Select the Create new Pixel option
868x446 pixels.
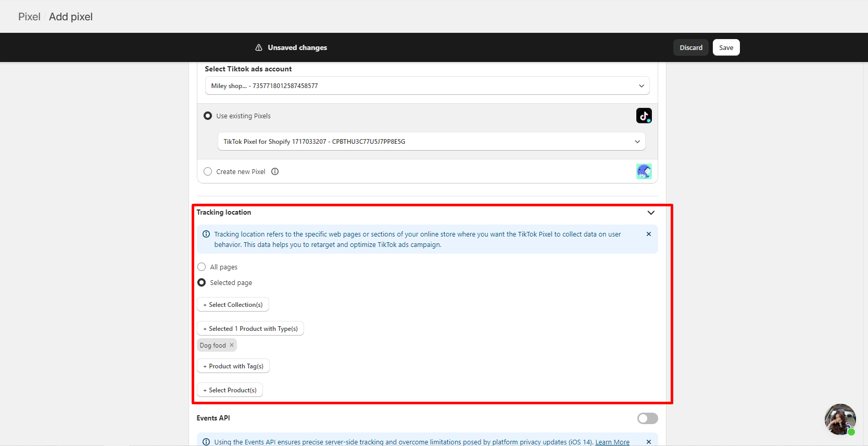point(208,171)
